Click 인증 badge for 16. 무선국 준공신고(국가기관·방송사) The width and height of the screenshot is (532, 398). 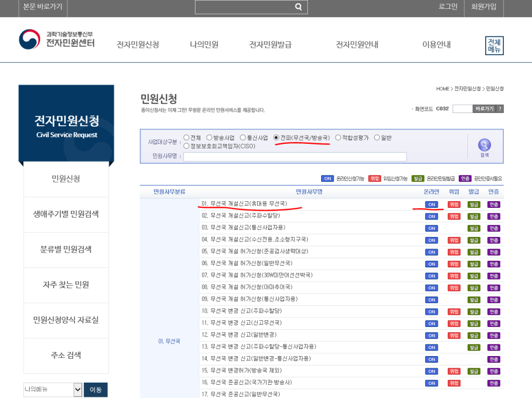coord(493,383)
